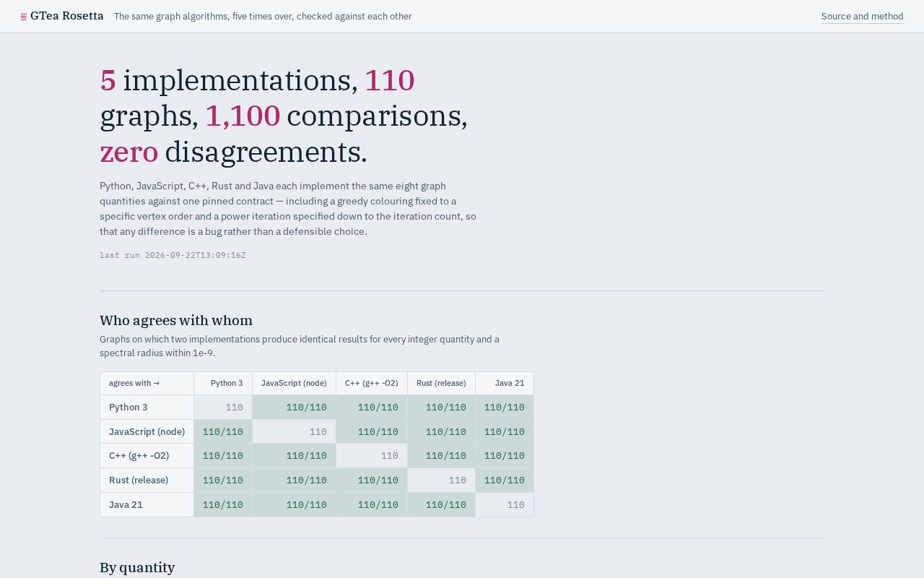Screen dimensions: 924x578
Task: Click the "last run 2026-09-22T13:09:16Z" timestamp
Action: (x=173, y=255)
